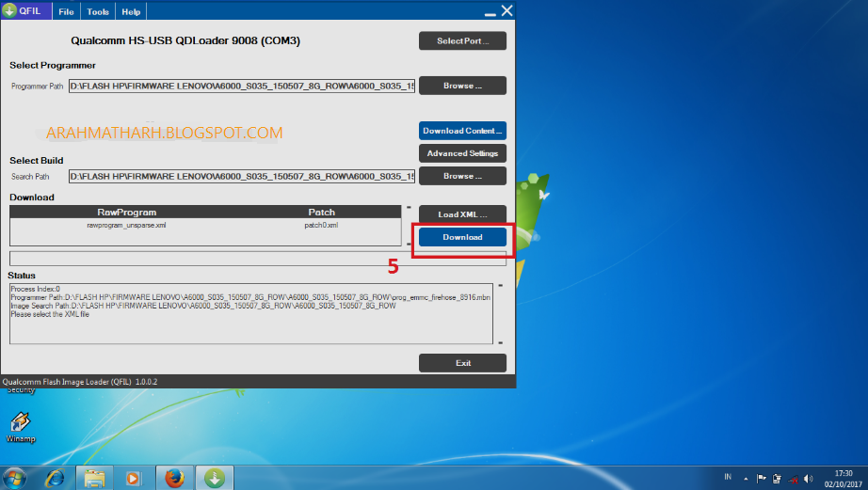The height and width of the screenshot is (490, 868).
Task: Click the RawProgram column header
Action: point(127,213)
